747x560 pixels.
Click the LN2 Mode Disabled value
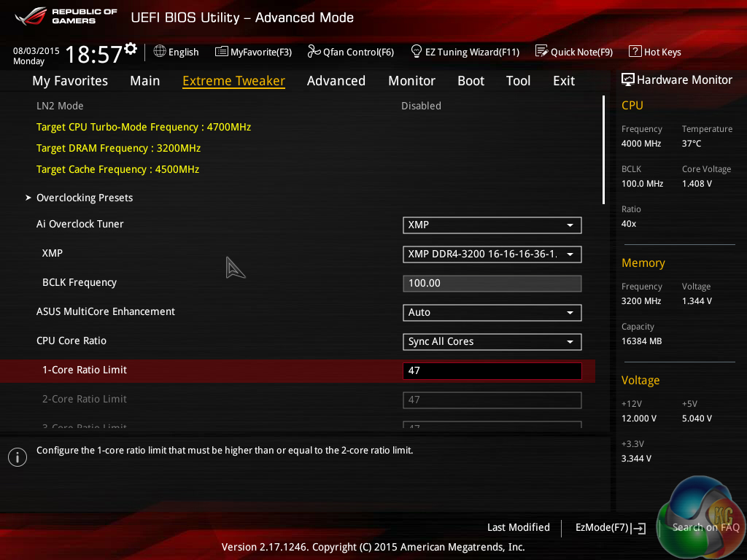tap(421, 106)
